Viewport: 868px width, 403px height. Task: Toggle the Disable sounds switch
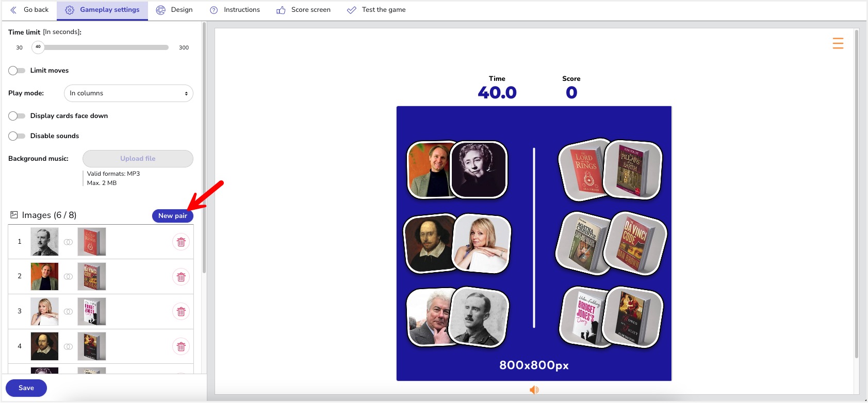click(17, 136)
